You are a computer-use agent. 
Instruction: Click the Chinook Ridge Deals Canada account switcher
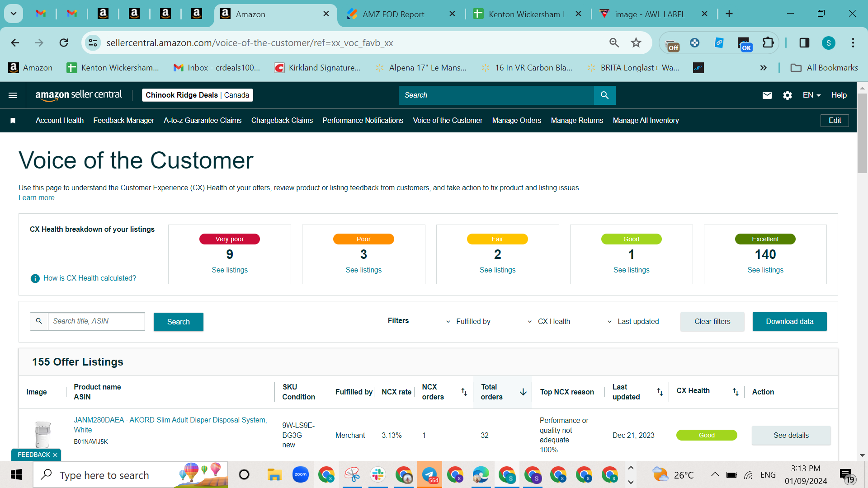(198, 95)
